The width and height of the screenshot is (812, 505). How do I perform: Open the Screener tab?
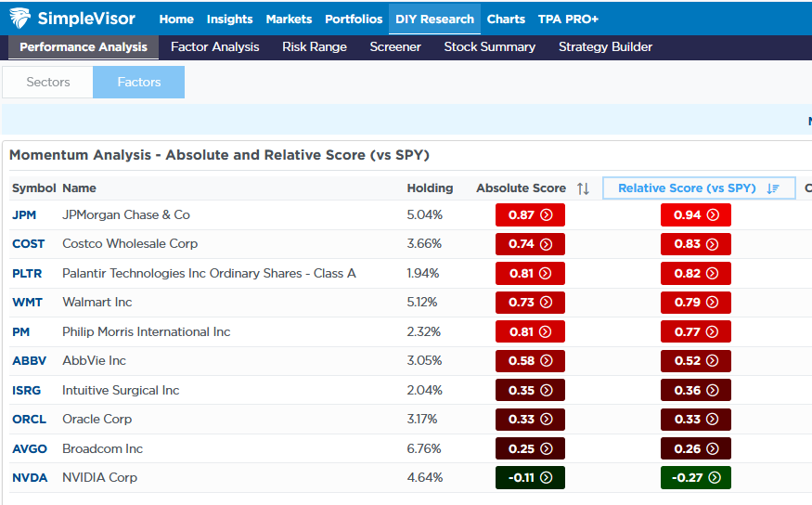click(x=395, y=47)
